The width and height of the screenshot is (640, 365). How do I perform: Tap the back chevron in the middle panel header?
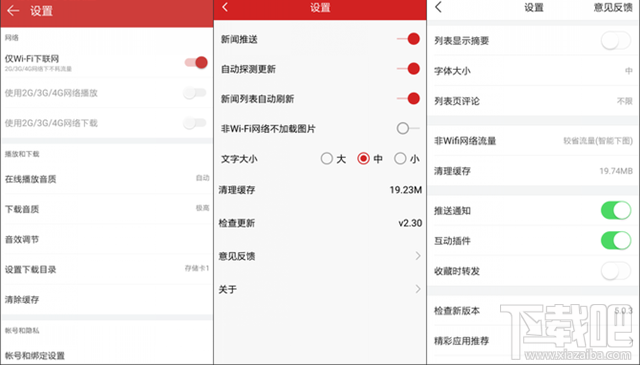[225, 7]
